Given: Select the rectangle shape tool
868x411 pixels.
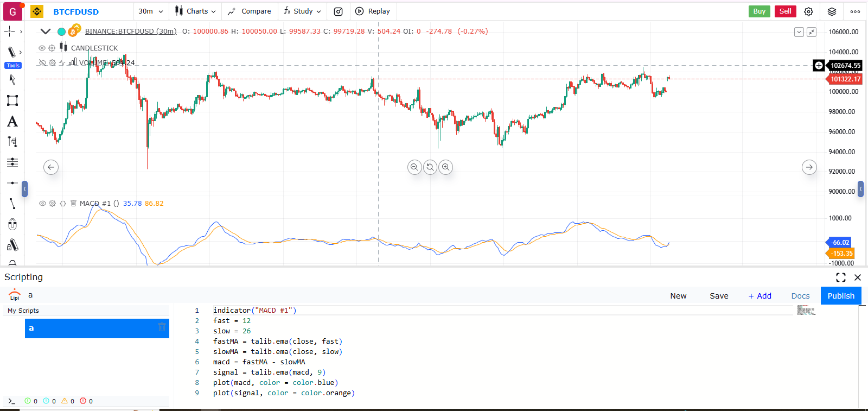Looking at the screenshot, I should coord(12,100).
